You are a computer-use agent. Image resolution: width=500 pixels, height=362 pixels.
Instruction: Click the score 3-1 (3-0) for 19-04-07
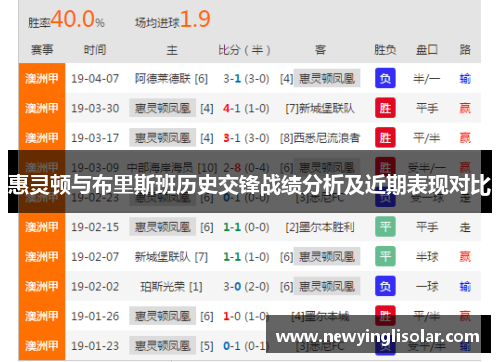point(246,79)
